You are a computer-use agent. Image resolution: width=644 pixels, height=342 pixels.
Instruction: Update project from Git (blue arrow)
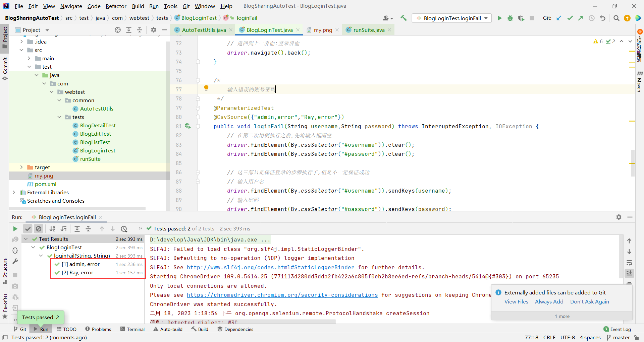(x=559, y=18)
